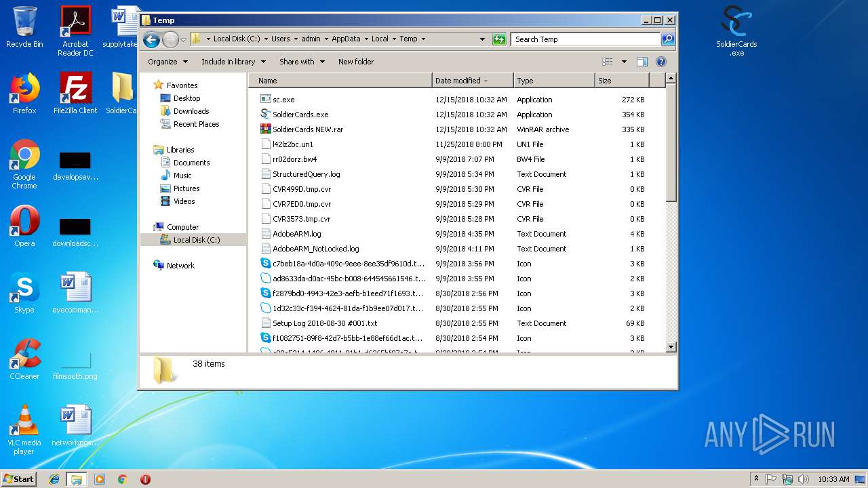Screen dimensions: 868x488
Task: Open Videos library
Action: click(x=184, y=201)
